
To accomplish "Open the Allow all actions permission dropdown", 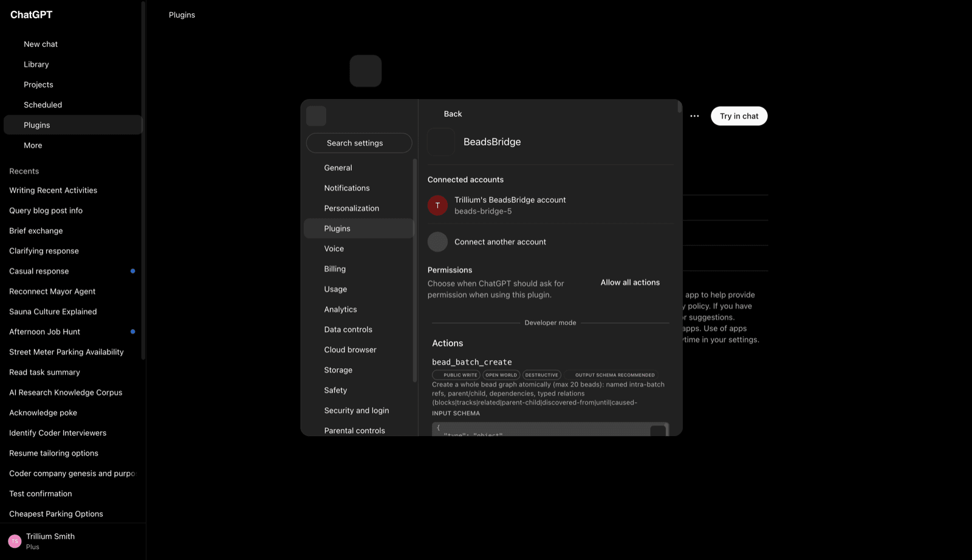I will click(630, 282).
